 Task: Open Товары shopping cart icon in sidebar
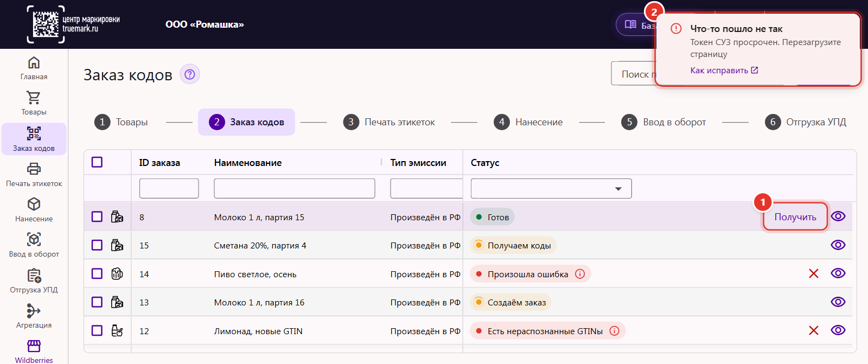[x=34, y=98]
